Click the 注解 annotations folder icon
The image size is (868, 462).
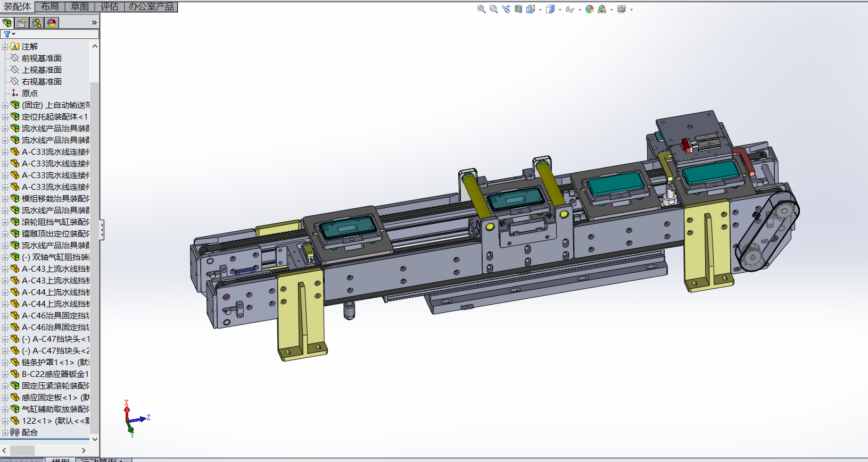point(15,47)
